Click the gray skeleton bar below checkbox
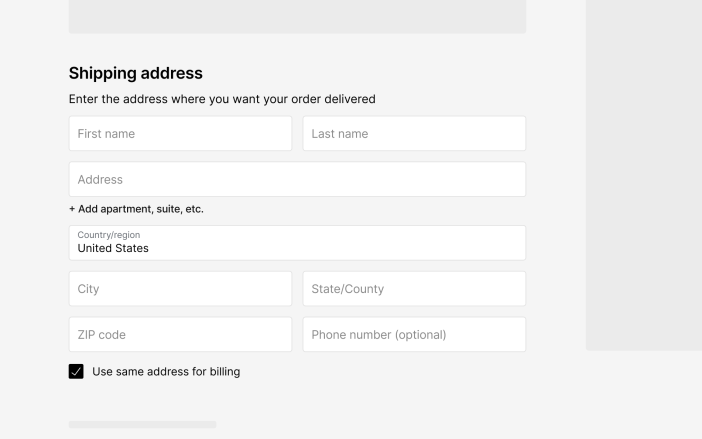Viewport: 702px width, 439px height. [142, 425]
